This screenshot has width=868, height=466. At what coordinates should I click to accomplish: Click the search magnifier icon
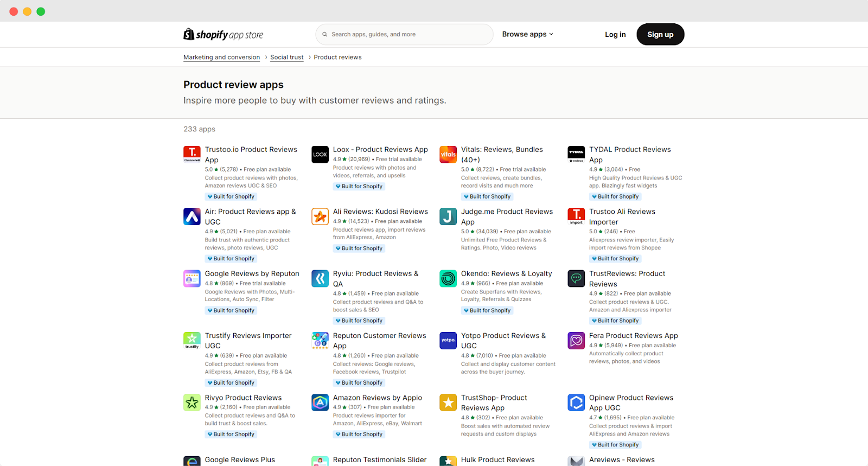(325, 34)
